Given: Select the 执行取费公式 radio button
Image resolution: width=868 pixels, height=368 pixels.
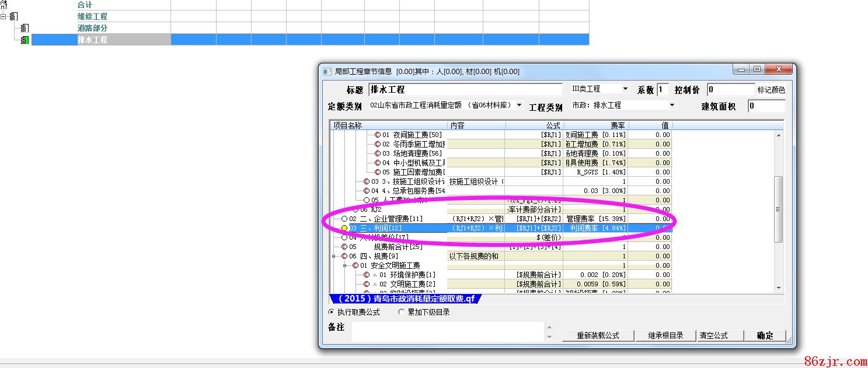Looking at the screenshot, I should (x=332, y=312).
